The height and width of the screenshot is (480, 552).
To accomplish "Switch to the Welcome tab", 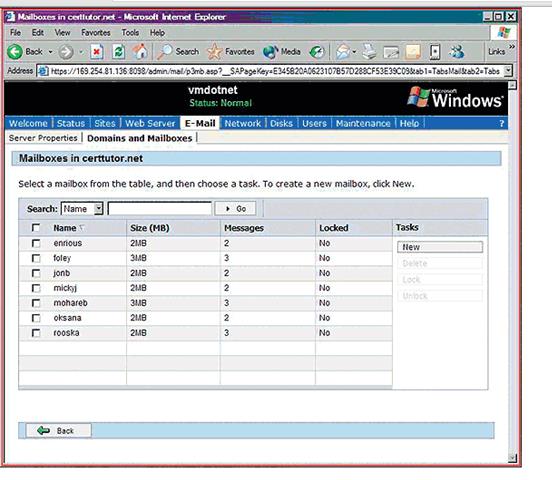I will click(x=28, y=124).
